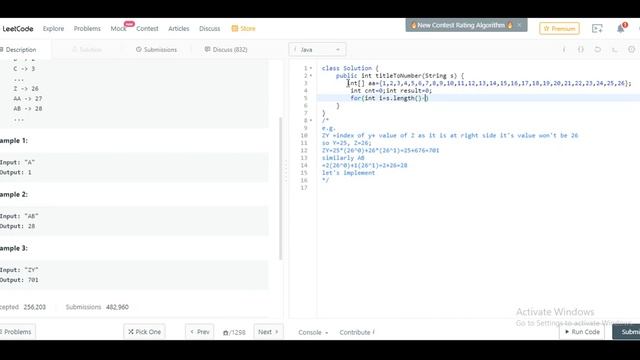Open the Explore menu
Image resolution: width=640 pixels, height=360 pixels.
[53, 29]
